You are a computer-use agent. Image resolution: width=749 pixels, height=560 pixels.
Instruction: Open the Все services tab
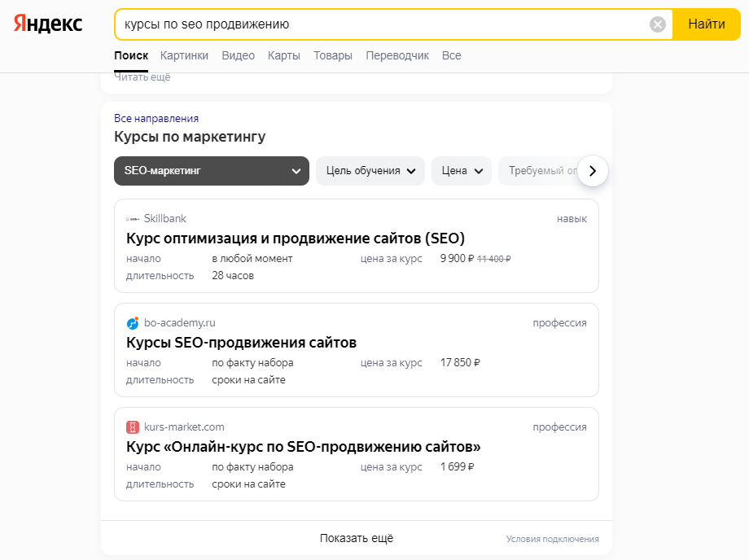click(x=451, y=55)
